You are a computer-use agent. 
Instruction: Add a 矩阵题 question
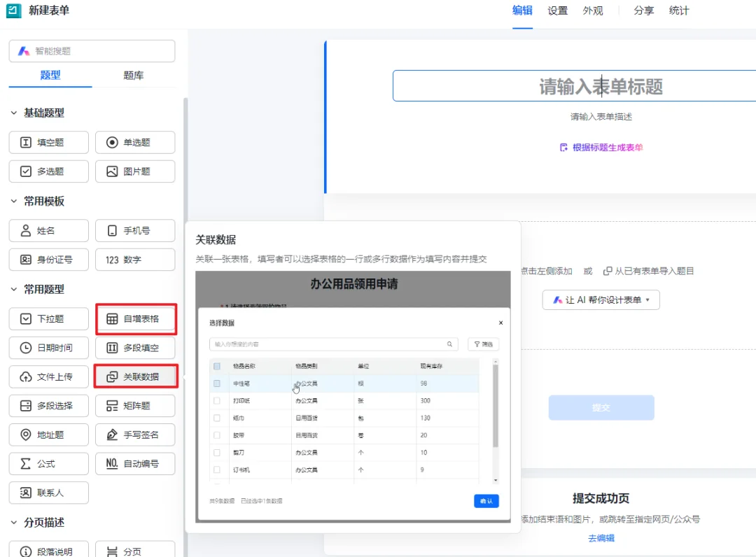coord(135,406)
